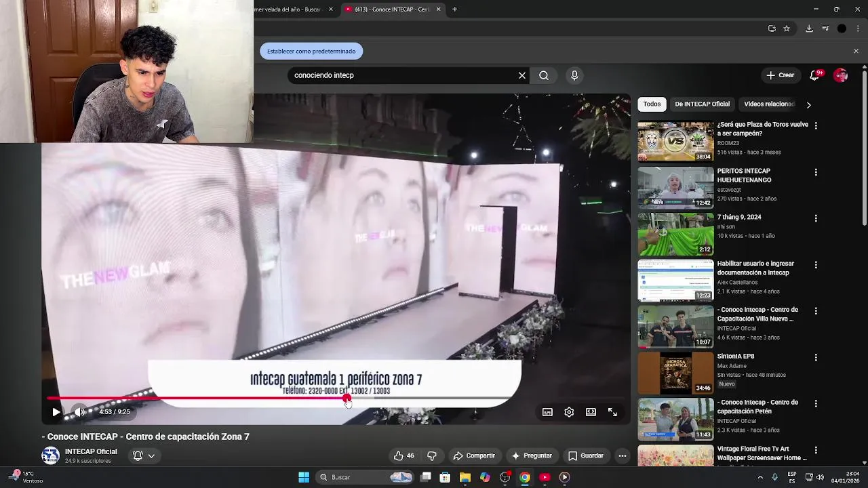Click the search magnifier button
Screen dimensions: 868x488
pos(544,75)
